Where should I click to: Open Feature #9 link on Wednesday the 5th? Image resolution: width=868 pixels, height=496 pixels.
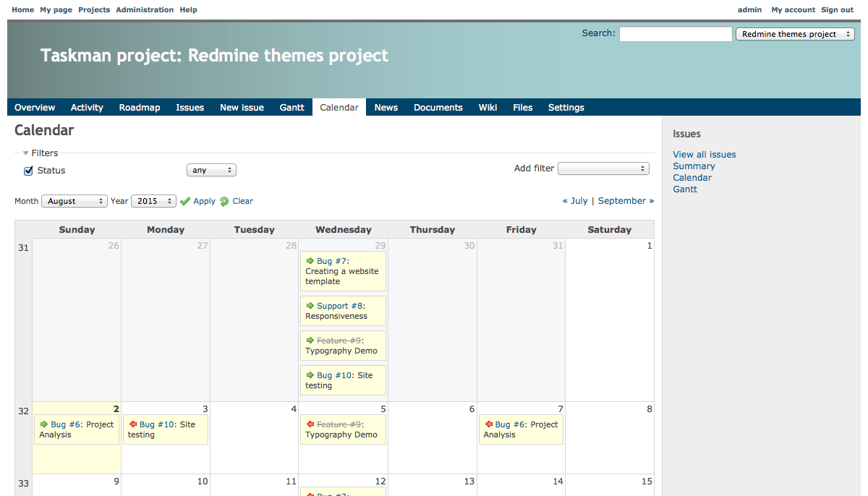tap(339, 424)
